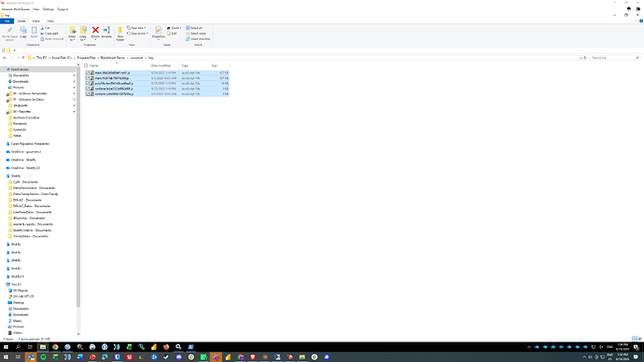Click Properties icon in Quick Access Toolbar
644x362 pixels.
[4, 50]
